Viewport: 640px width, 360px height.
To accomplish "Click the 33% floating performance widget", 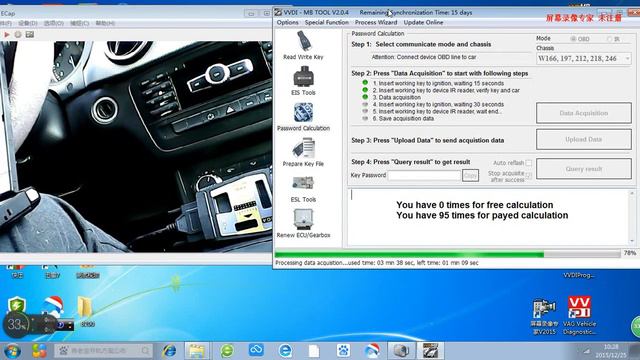I will click(16, 325).
